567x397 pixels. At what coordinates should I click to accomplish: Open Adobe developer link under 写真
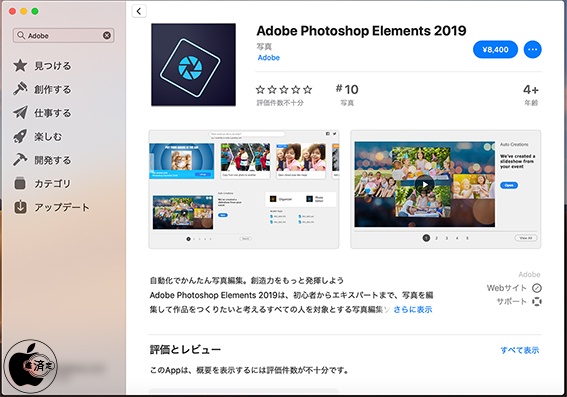[268, 57]
